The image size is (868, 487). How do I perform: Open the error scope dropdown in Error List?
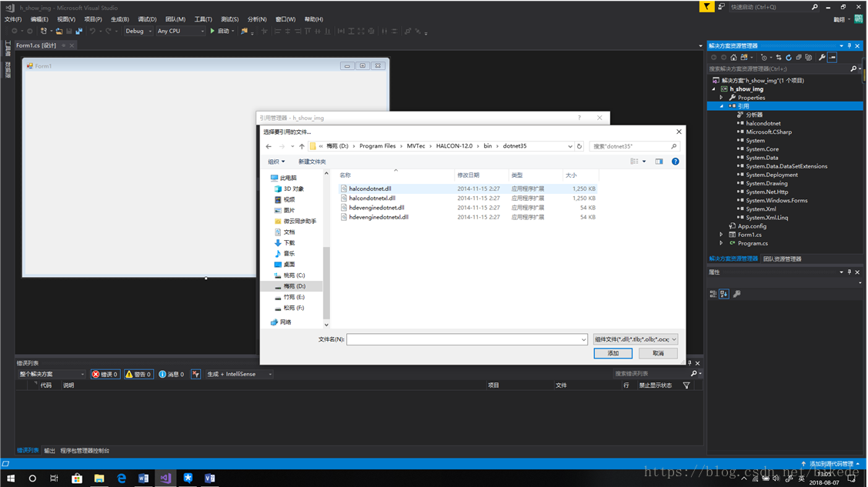point(52,374)
